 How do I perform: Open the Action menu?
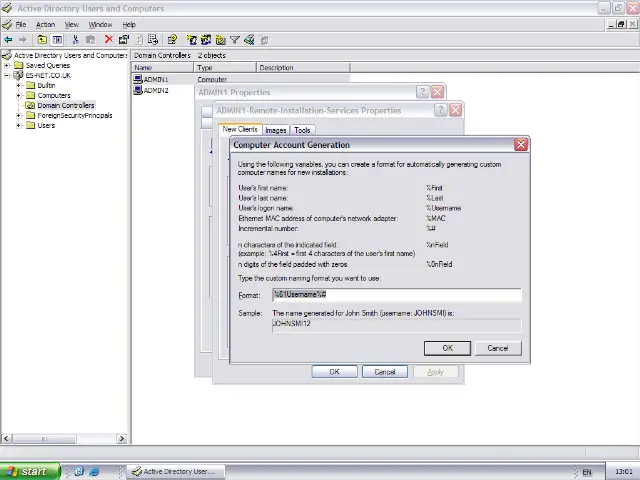pos(45,24)
